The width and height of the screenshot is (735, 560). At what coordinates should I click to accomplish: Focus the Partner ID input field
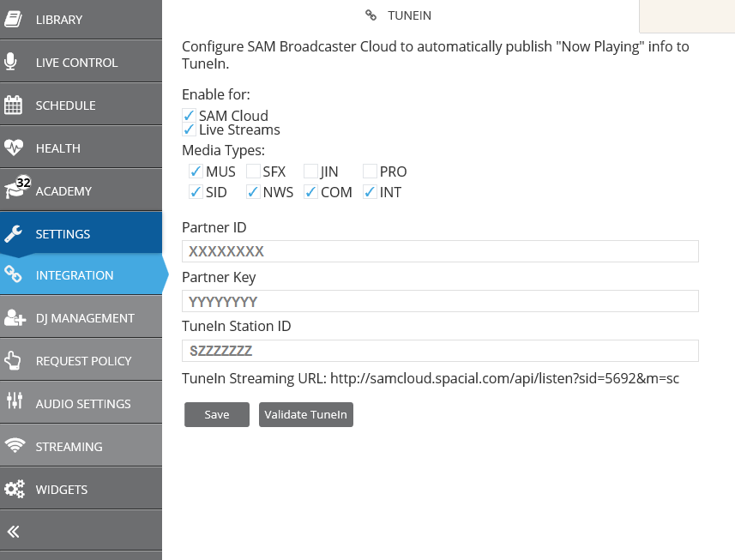[440, 251]
